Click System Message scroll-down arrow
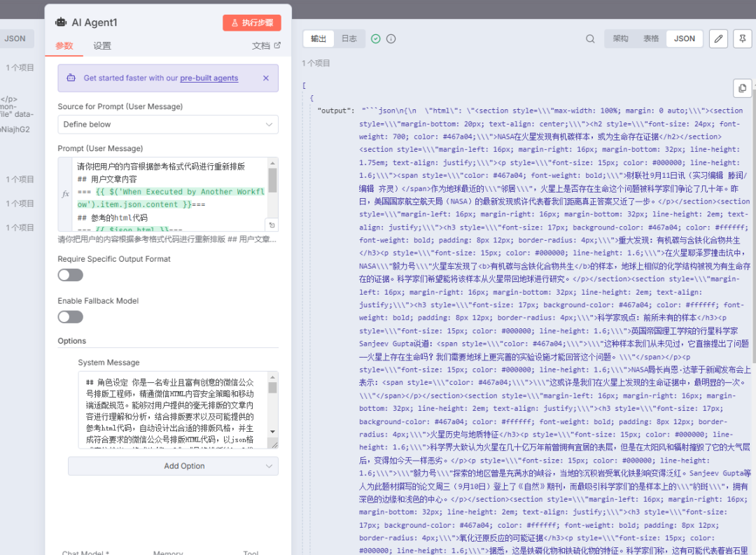 272,432
